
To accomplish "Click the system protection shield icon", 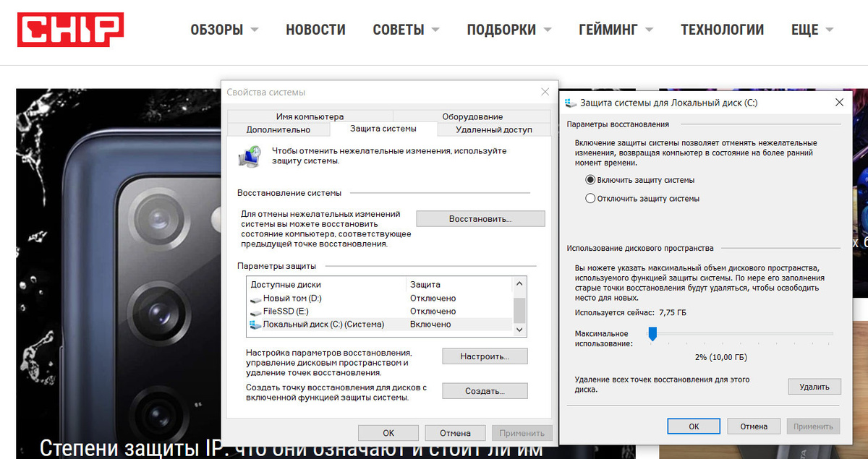I will [250, 155].
